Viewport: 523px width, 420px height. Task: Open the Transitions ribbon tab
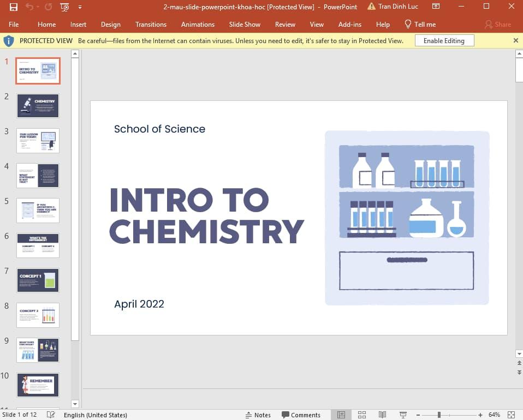coord(151,25)
